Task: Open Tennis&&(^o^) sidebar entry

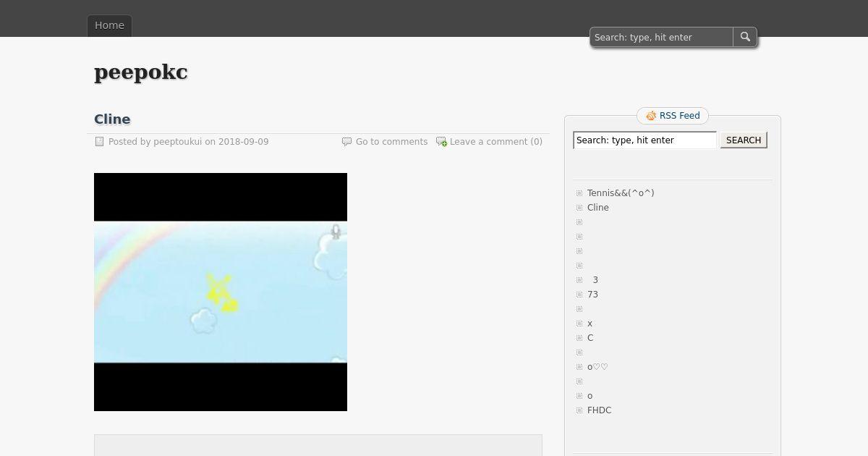Action: point(621,193)
